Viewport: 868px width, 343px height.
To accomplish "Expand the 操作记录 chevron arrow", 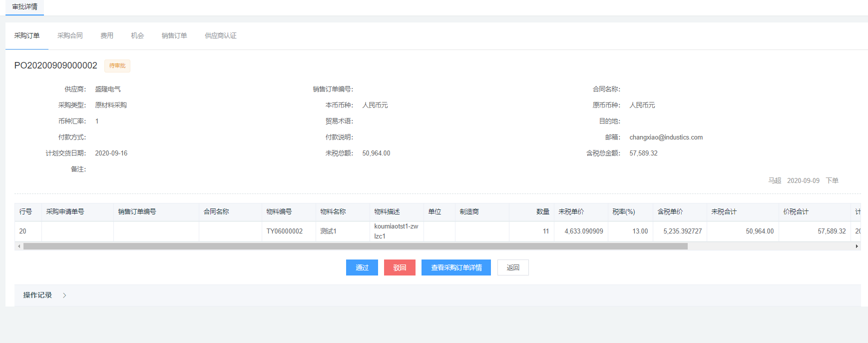I will coord(64,295).
